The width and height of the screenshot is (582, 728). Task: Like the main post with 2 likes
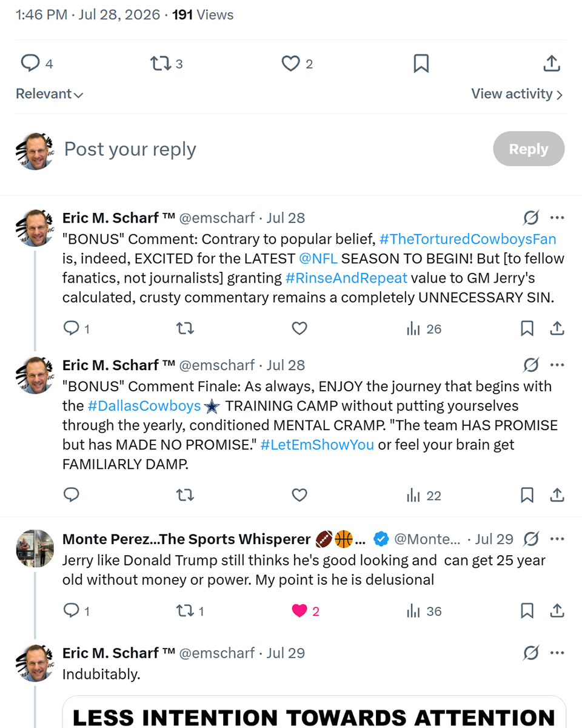(x=298, y=64)
